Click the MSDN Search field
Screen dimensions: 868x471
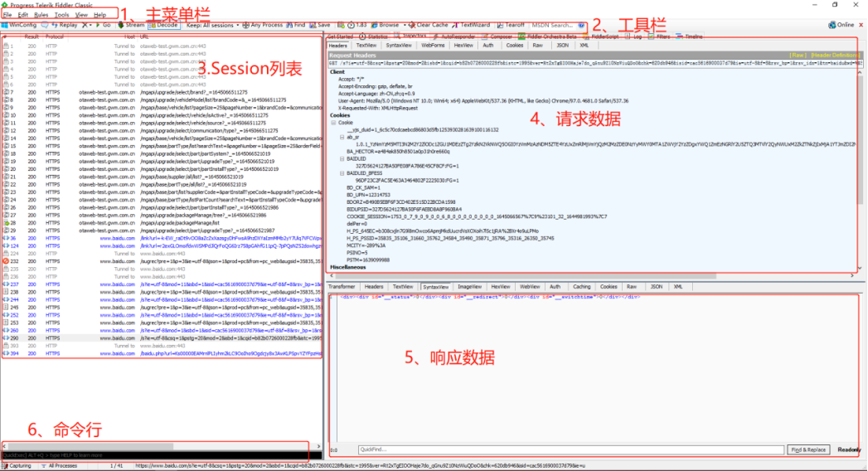click(x=554, y=25)
